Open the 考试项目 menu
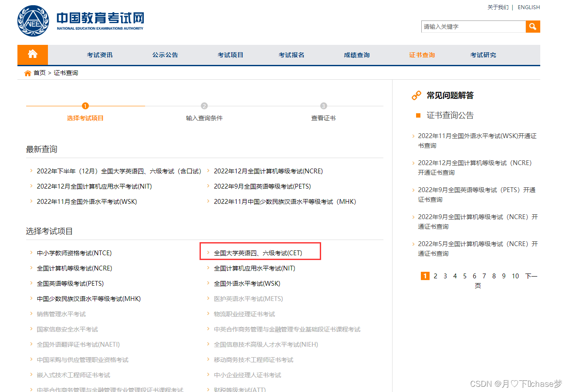 point(230,55)
